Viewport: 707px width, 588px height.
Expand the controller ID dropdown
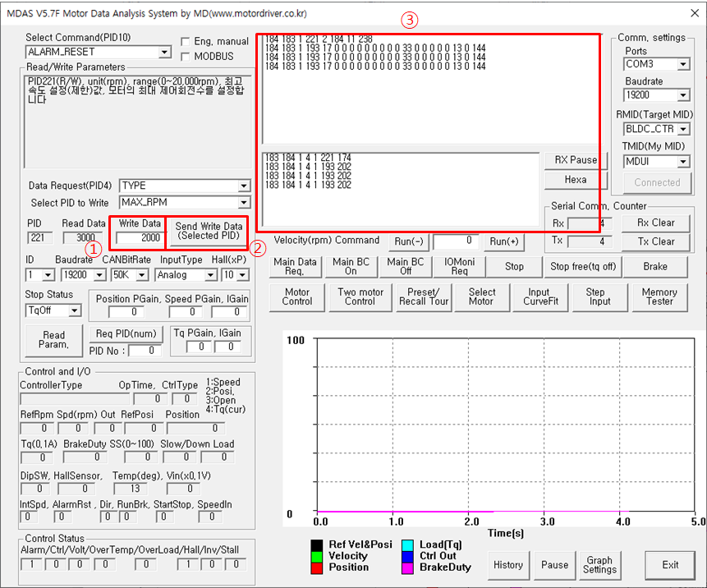(x=48, y=274)
